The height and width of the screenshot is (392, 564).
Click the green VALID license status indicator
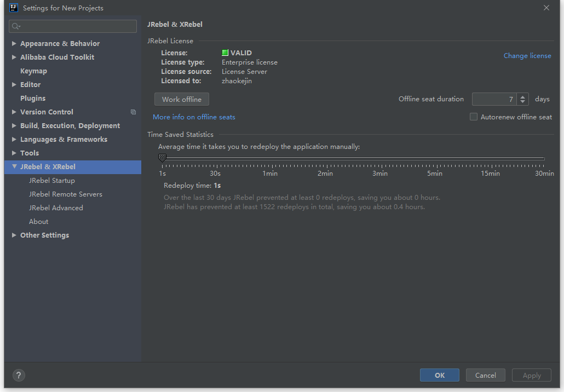[225, 53]
